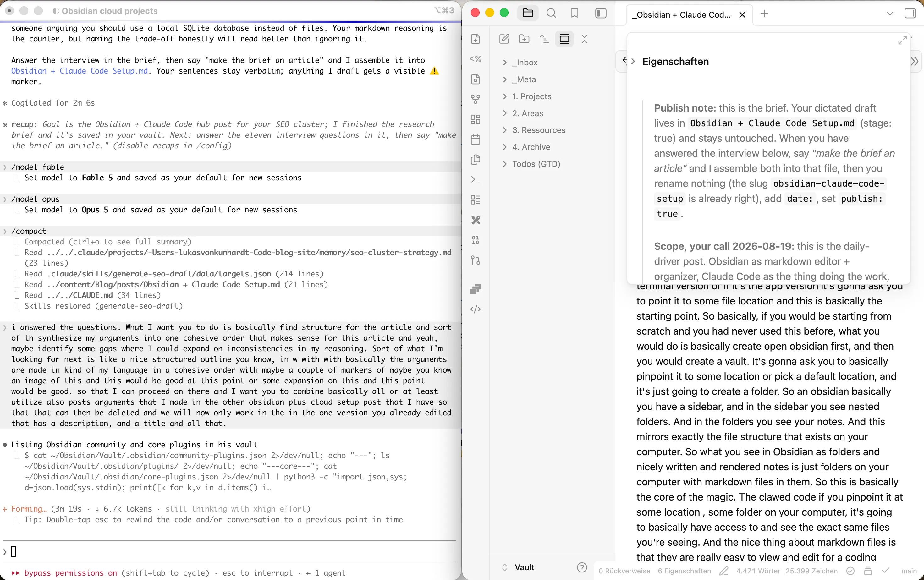
Task: Click the Forming… progress status line
Action: click(x=157, y=509)
